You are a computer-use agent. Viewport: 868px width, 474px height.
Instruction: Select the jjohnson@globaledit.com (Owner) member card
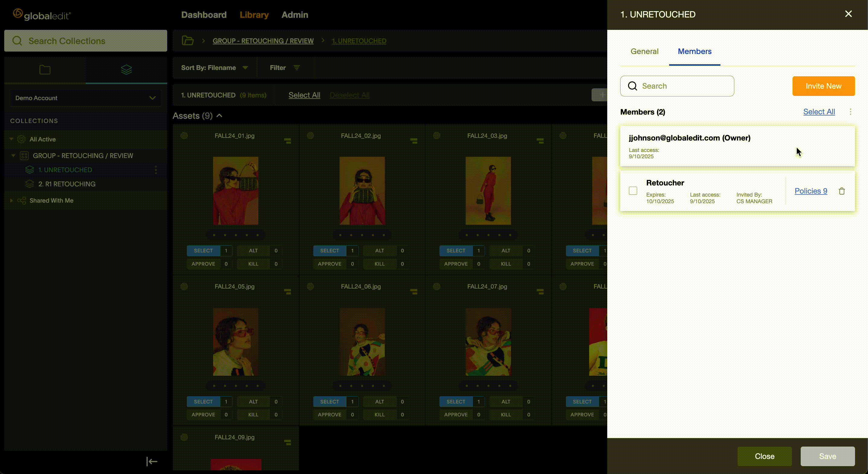tap(737, 146)
